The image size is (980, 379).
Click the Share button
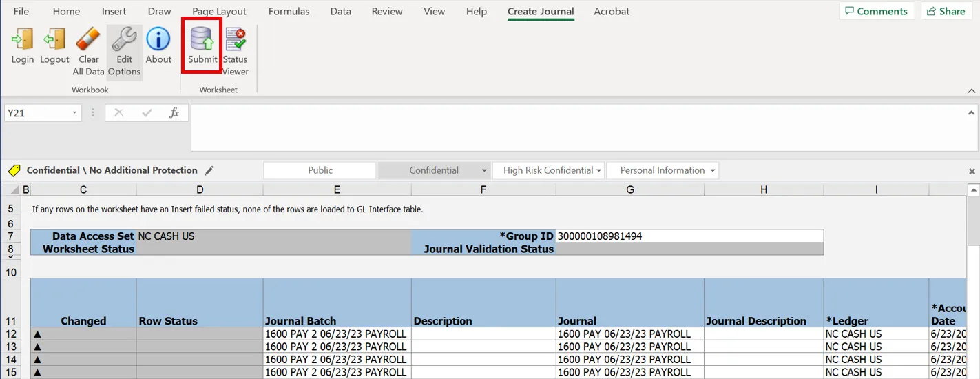[946, 12]
